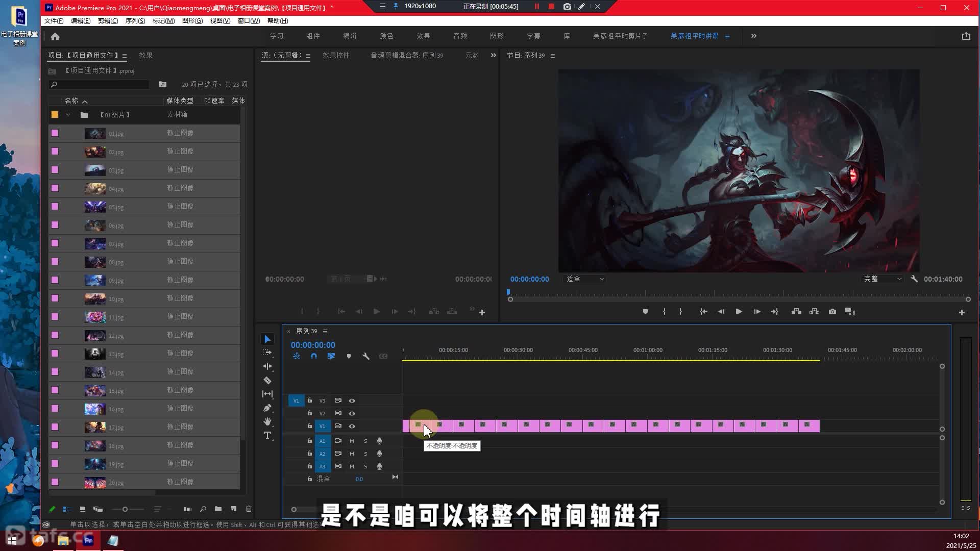Play the program monitor

point(739,312)
